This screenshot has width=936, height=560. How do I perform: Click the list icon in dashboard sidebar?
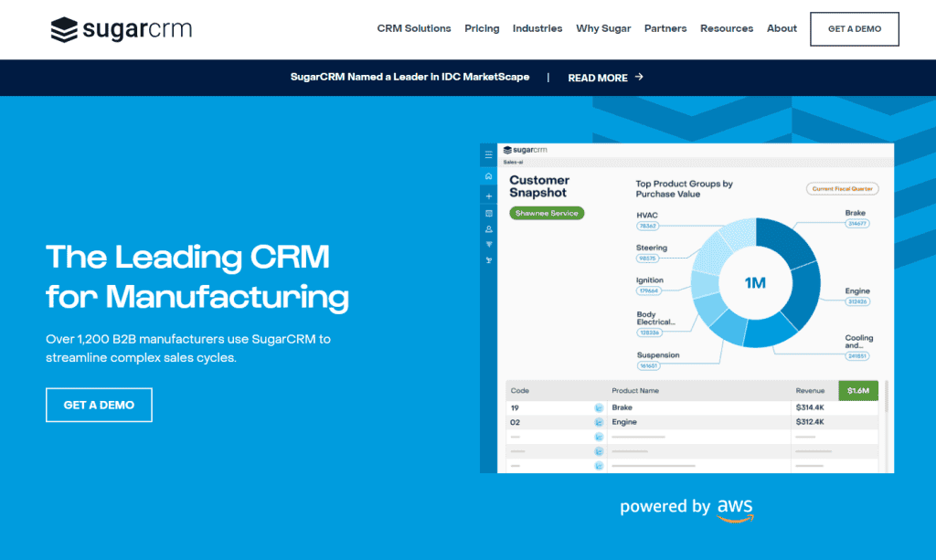(x=488, y=213)
